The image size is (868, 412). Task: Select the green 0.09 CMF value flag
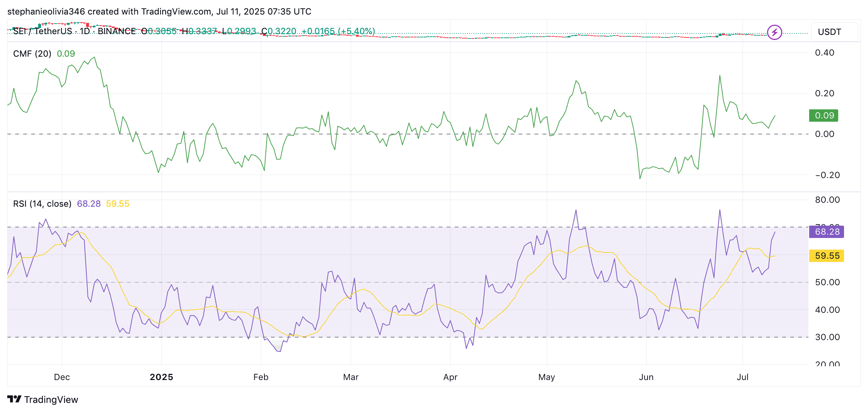(x=823, y=116)
